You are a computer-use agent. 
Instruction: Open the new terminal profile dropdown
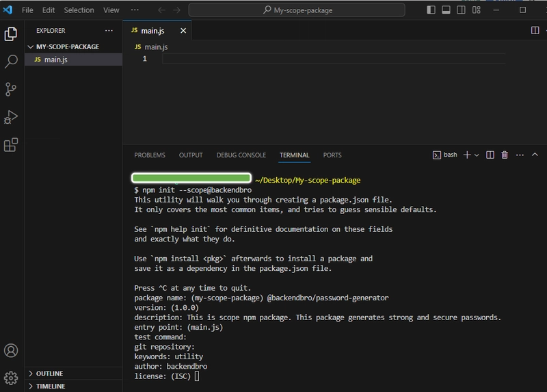coord(477,155)
